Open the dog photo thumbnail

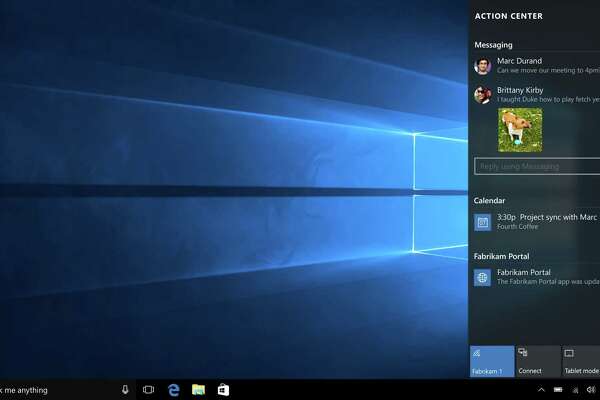(x=520, y=130)
